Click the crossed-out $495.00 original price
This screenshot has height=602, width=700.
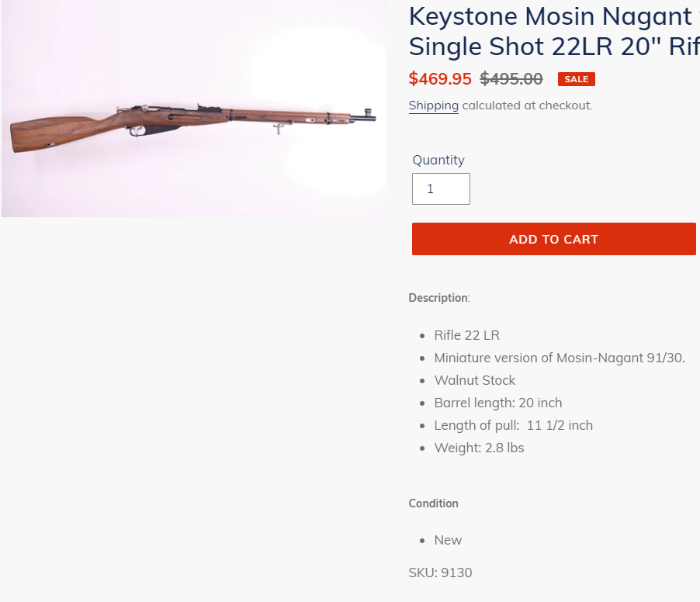[511, 79]
